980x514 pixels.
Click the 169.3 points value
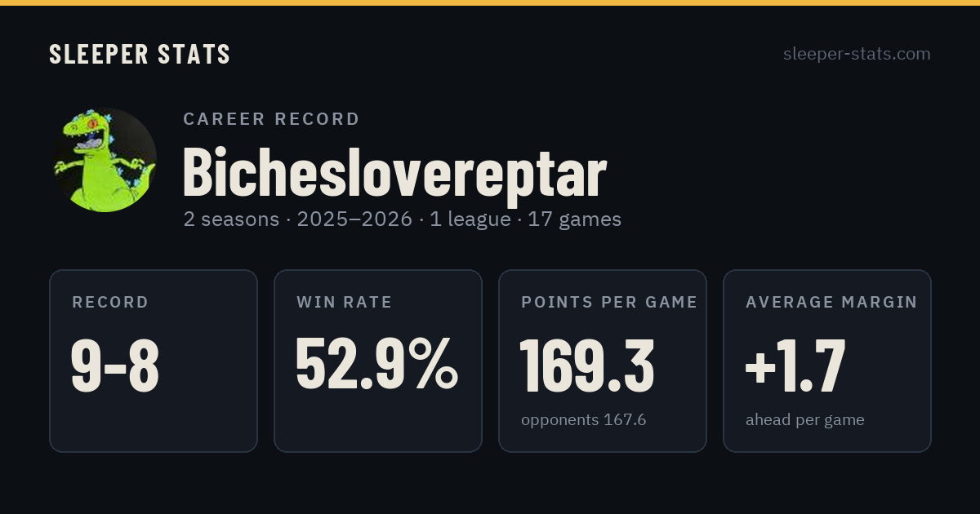(x=587, y=366)
